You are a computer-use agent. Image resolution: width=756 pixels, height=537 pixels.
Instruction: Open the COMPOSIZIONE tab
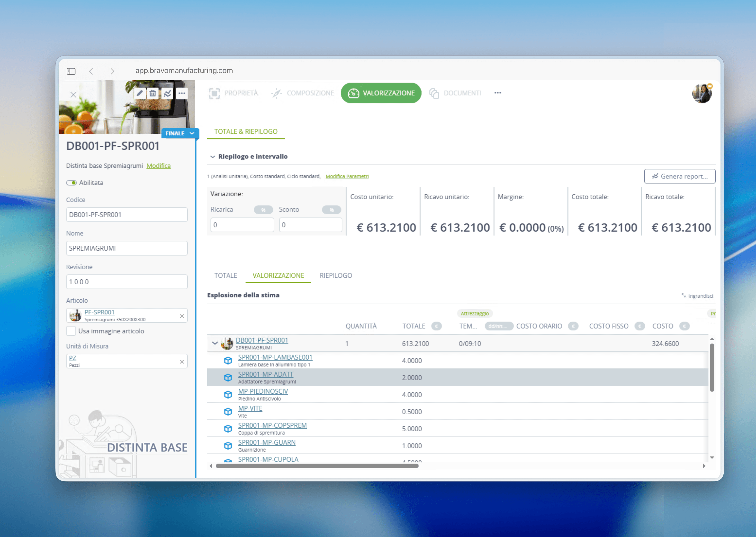pyautogui.click(x=302, y=93)
